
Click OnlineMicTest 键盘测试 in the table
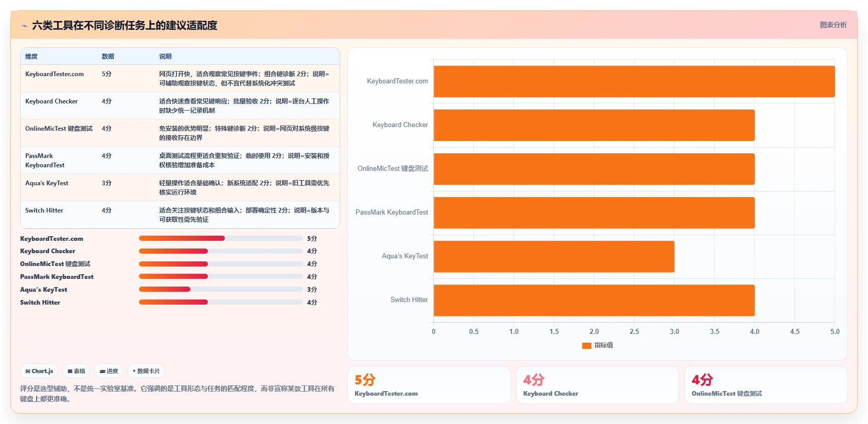(59, 129)
